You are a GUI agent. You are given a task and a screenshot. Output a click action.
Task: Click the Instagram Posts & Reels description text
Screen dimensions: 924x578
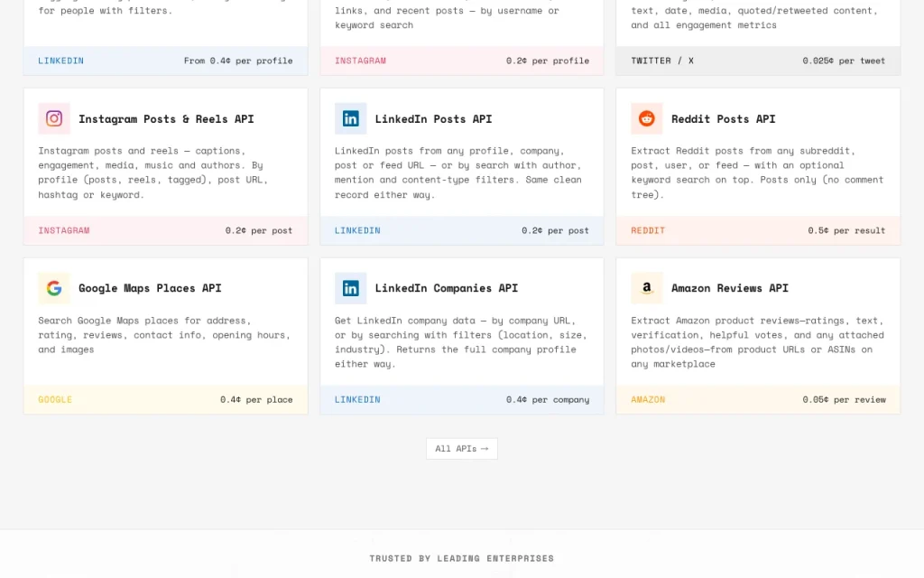[x=153, y=172]
